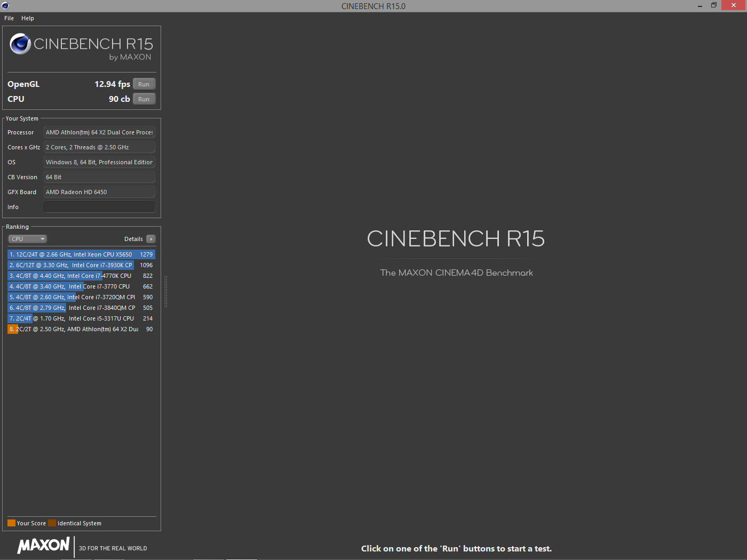Viewport: 747px width, 560px height.
Task: Select ranking row Intel Core i7-3930K
Action: [x=81, y=265]
